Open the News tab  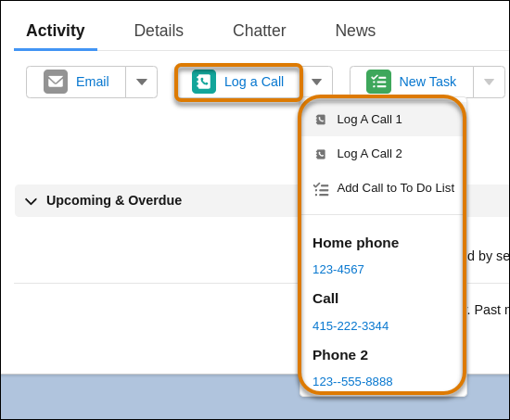pyautogui.click(x=355, y=31)
